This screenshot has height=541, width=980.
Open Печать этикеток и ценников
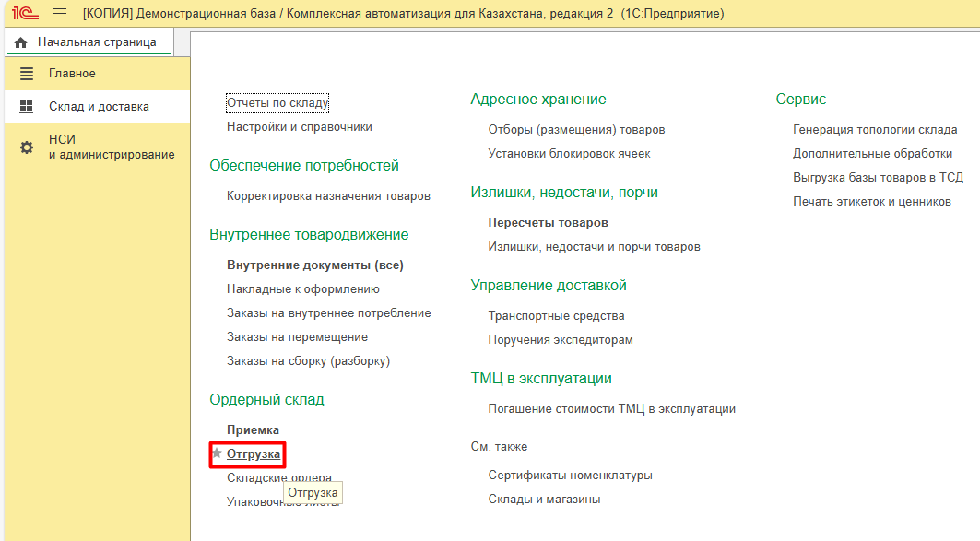tap(872, 202)
